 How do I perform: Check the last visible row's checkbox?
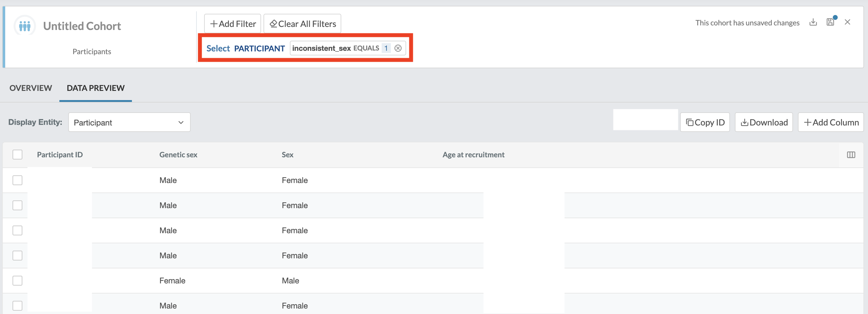click(17, 305)
